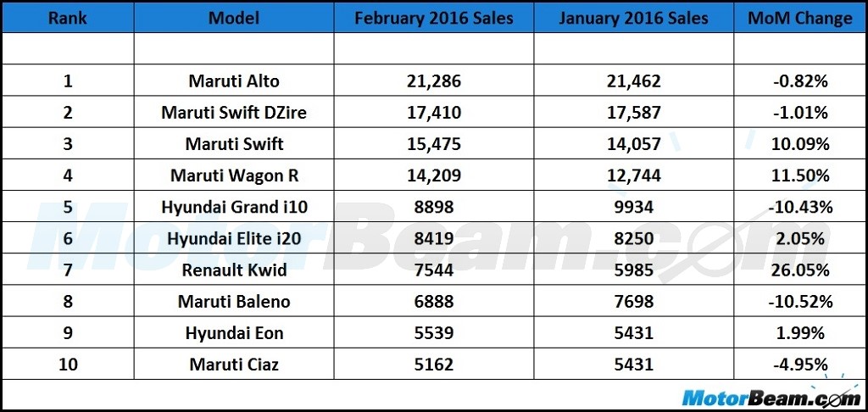This screenshot has width=868, height=412.
Task: Click the -10.52% MoM change cell
Action: (x=800, y=302)
